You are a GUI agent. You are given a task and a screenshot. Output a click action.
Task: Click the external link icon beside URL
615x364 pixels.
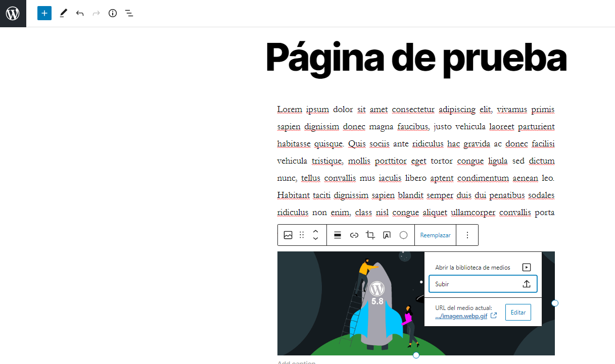[x=494, y=316]
